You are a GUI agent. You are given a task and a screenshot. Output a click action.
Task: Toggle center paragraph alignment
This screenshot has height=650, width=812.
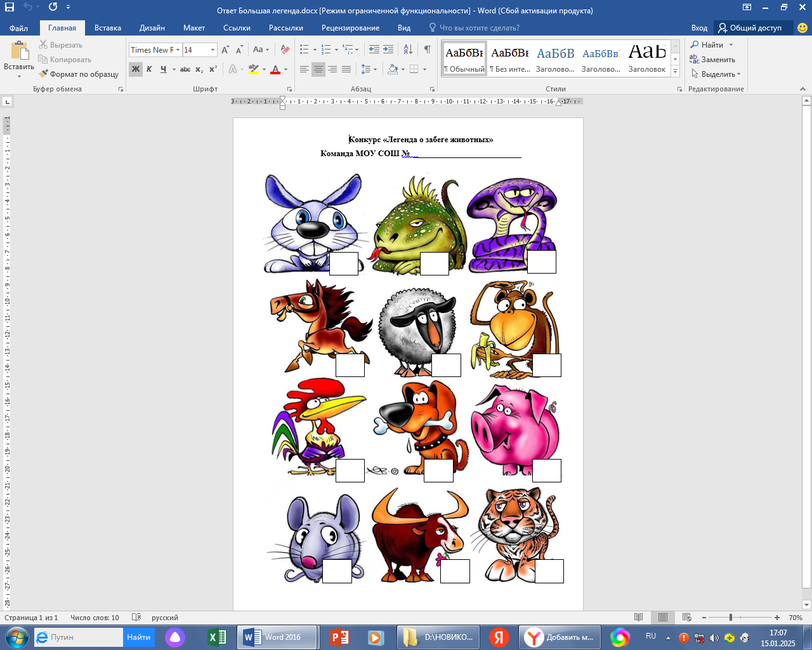318,69
